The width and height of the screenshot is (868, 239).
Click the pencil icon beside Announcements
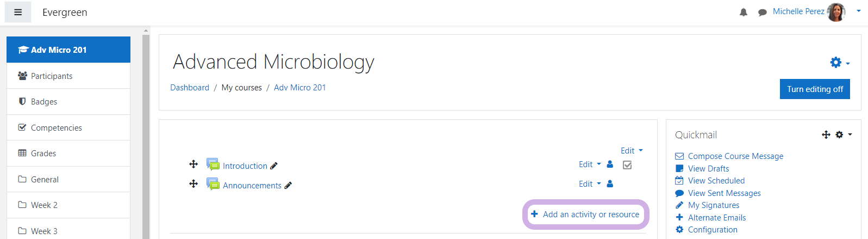point(288,185)
